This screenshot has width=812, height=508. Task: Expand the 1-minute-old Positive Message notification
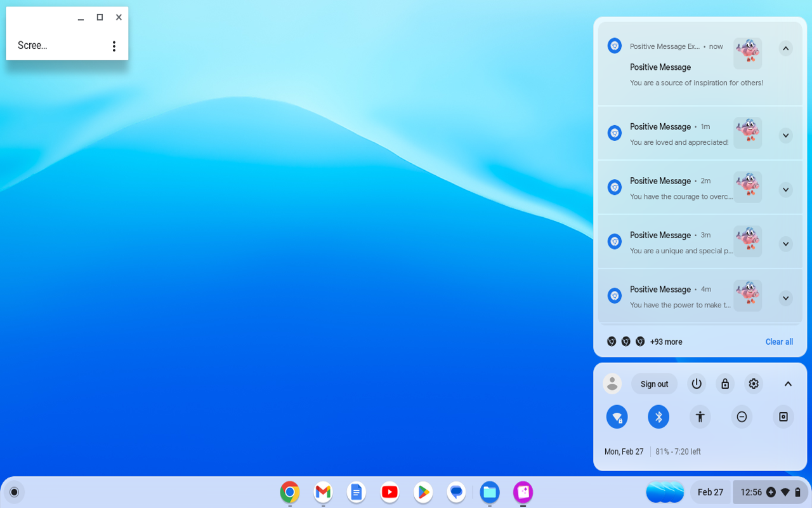pos(785,135)
